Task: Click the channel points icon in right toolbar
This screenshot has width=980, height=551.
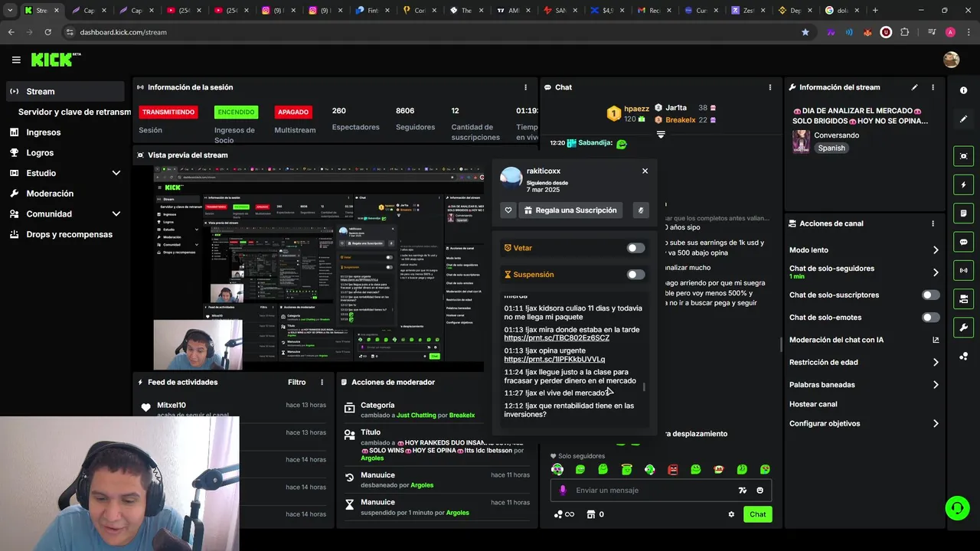Action: 963,356
